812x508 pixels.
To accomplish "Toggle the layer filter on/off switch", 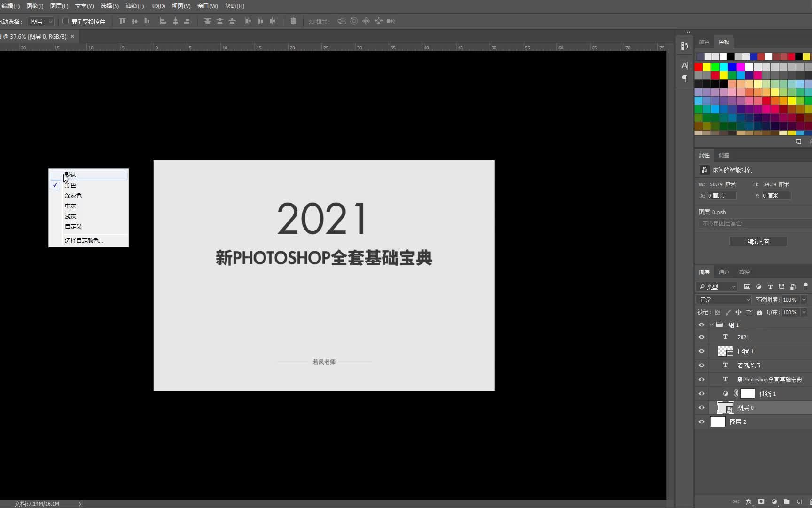I will [805, 286].
